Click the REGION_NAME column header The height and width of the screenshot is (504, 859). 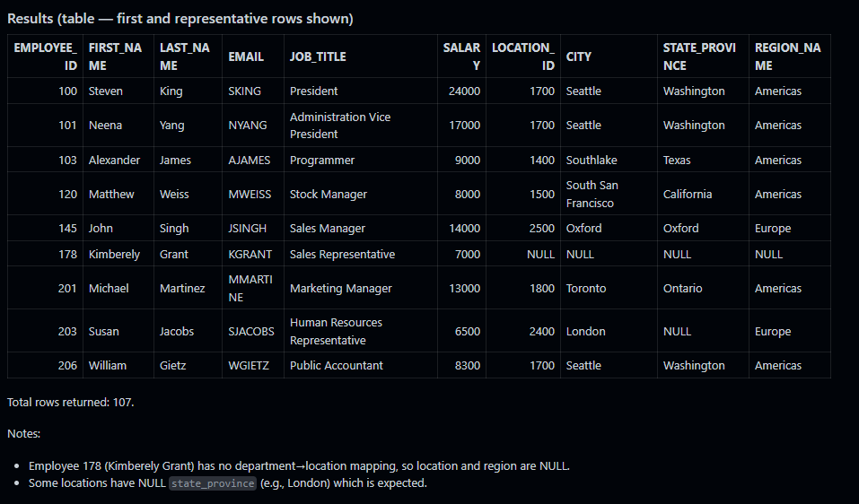point(787,56)
